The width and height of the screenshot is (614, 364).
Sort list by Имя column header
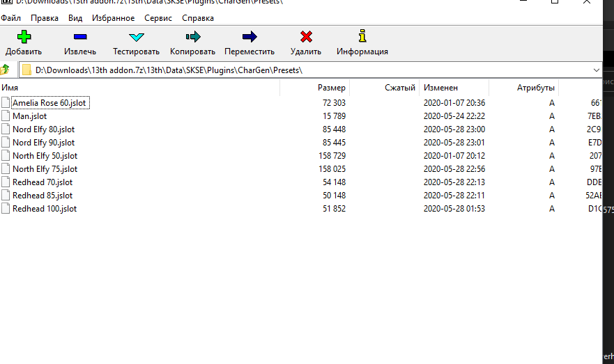click(10, 88)
